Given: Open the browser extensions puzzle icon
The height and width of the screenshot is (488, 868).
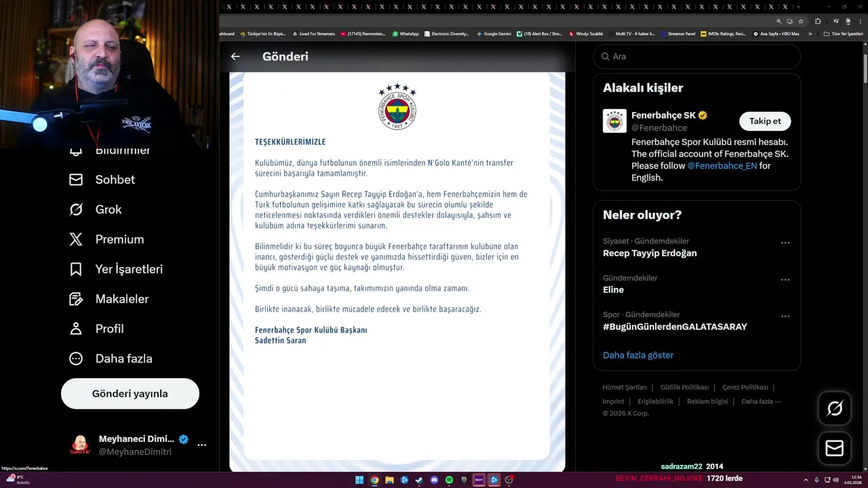Looking at the screenshot, I should coord(817,21).
